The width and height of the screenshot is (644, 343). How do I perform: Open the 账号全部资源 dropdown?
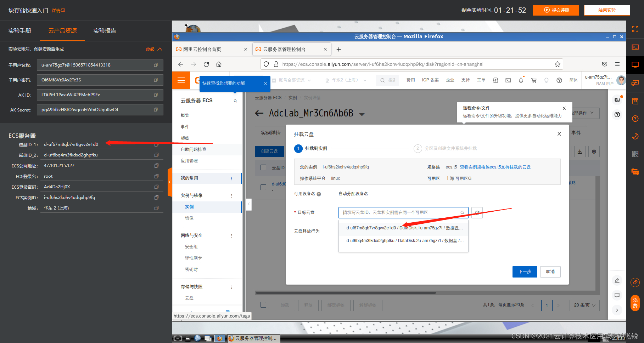point(292,80)
